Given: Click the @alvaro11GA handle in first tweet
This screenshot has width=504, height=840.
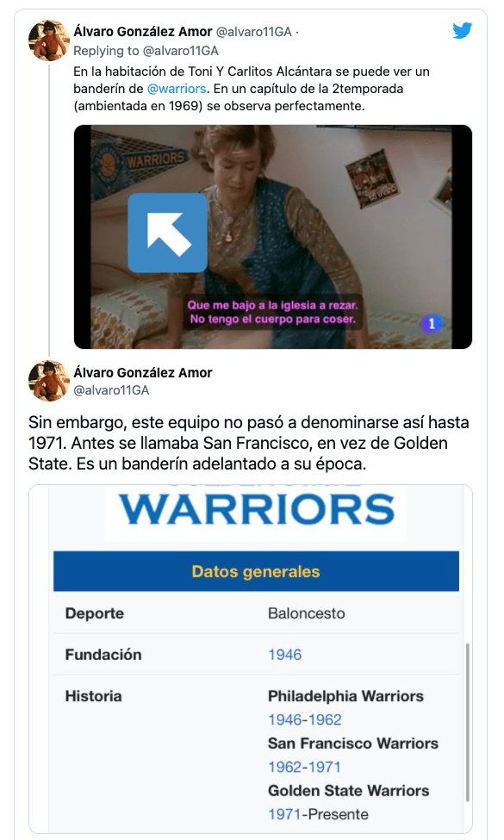Looking at the screenshot, I should [254, 32].
